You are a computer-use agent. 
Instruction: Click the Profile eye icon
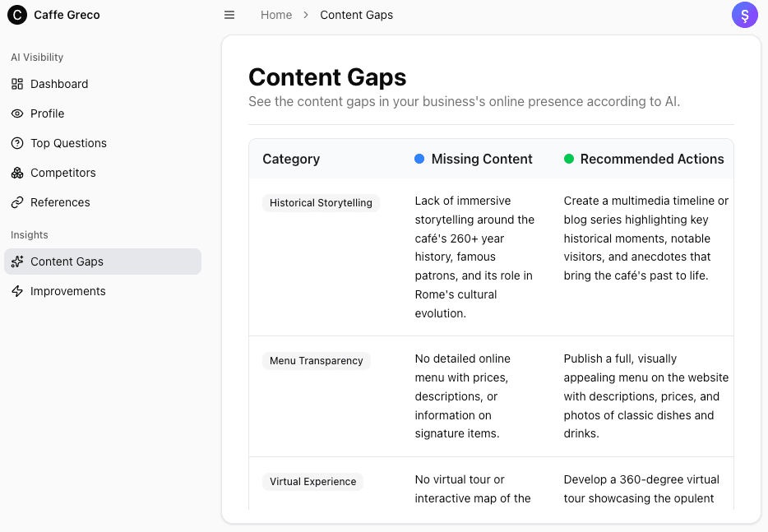[x=17, y=113]
